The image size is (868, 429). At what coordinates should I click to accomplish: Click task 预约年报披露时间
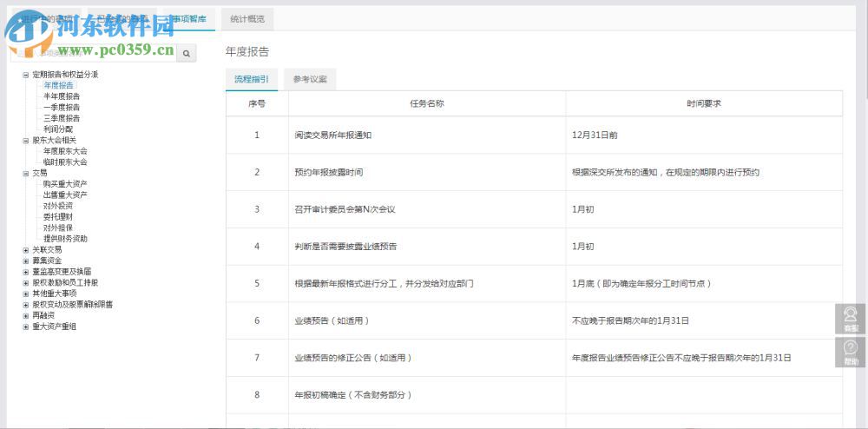(329, 172)
